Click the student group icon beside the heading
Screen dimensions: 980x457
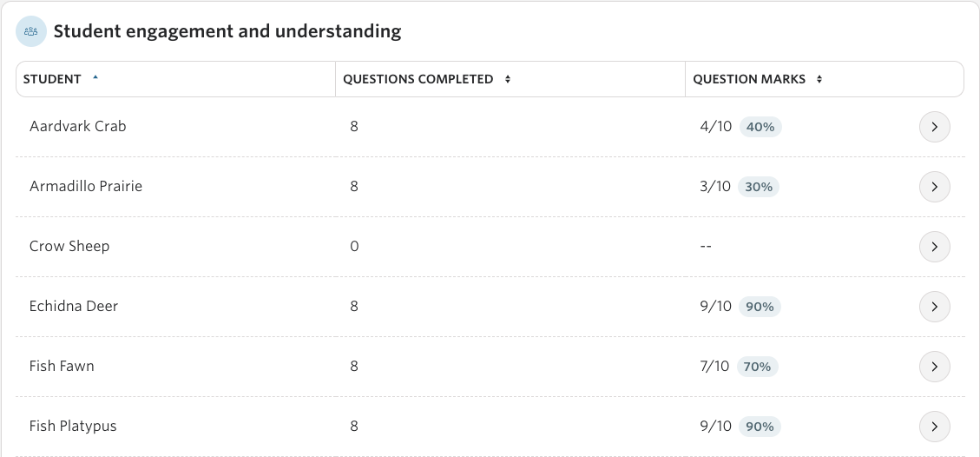pos(31,31)
